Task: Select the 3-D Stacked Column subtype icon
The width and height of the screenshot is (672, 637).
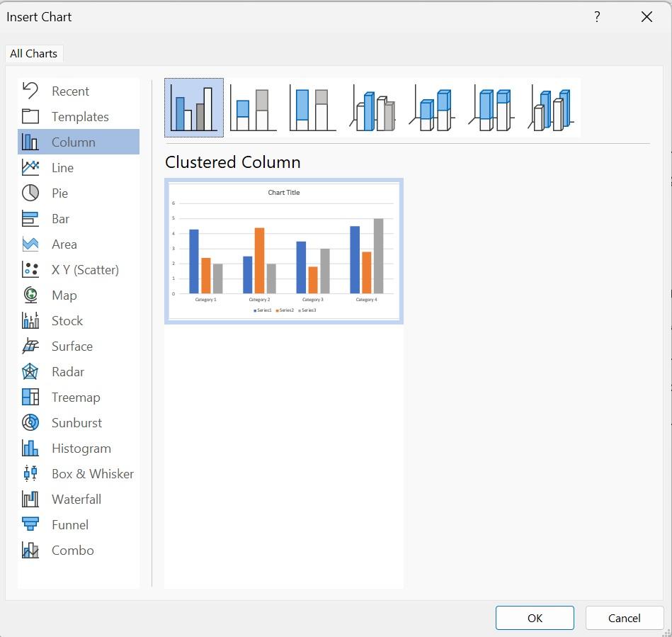Action: pyautogui.click(x=433, y=108)
